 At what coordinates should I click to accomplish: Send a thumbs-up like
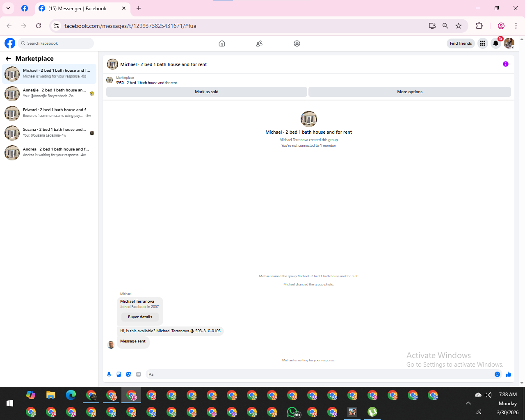click(x=509, y=374)
